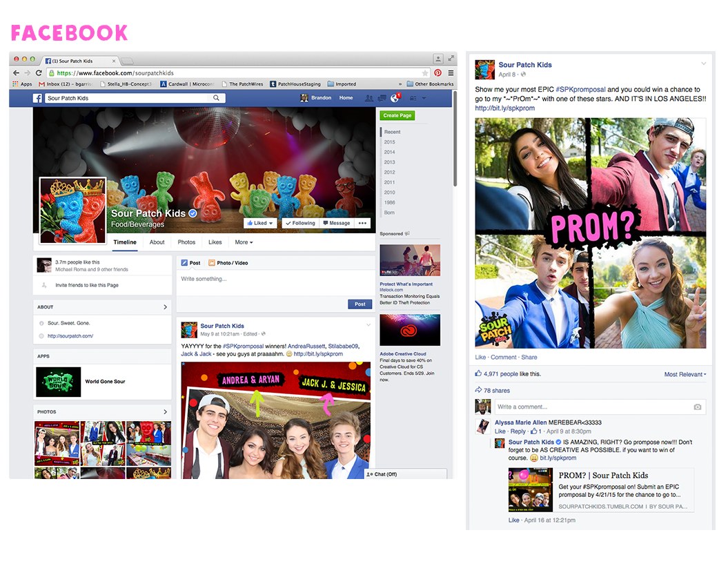Switch to the Likes tab
Image resolution: width=728 pixels, height=566 pixels.
[215, 242]
